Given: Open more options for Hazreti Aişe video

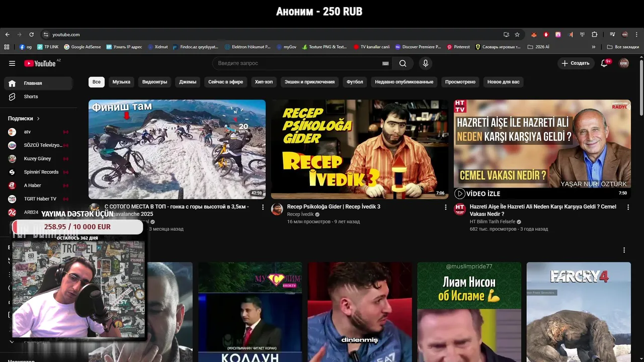Looking at the screenshot, I should [628, 207].
